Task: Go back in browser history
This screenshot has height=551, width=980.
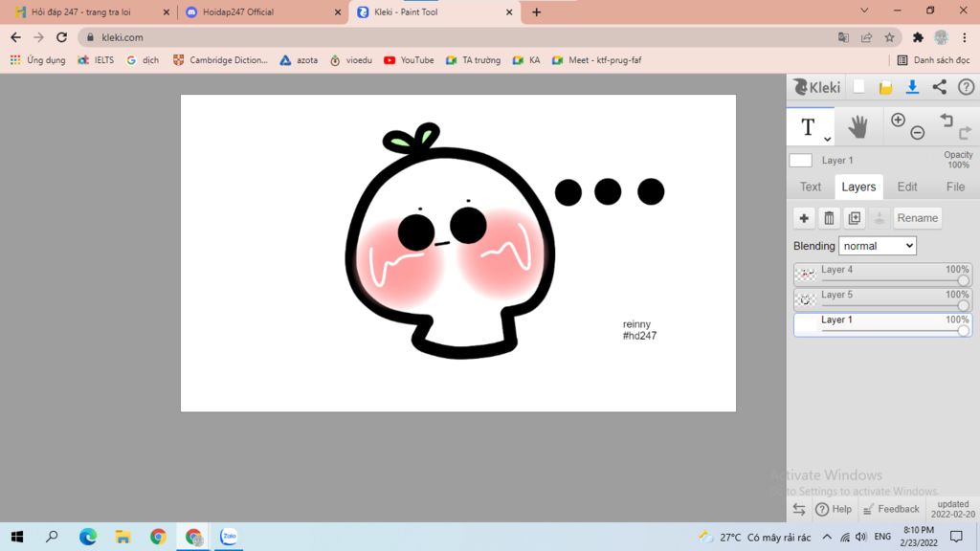Action: [16, 37]
